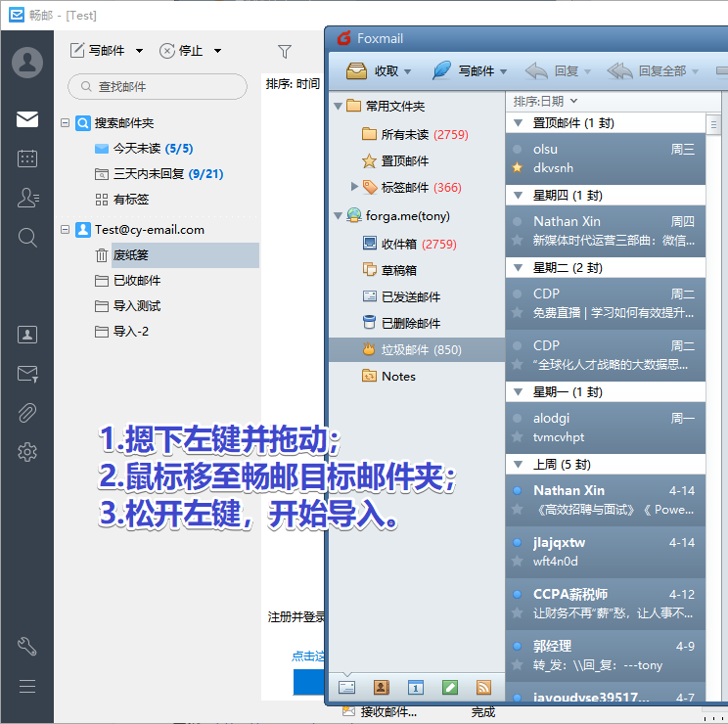Switch to Foxmail RSS feed bottom icon

coord(483,687)
